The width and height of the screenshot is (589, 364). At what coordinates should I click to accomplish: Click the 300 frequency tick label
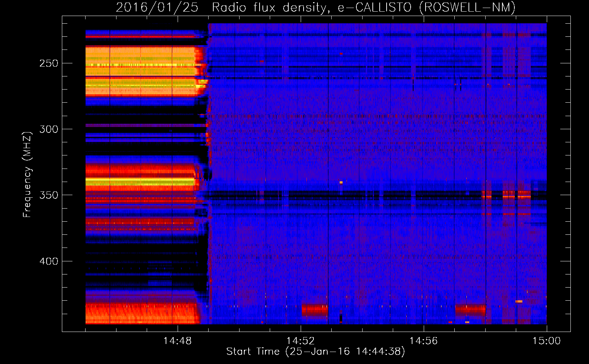49,129
